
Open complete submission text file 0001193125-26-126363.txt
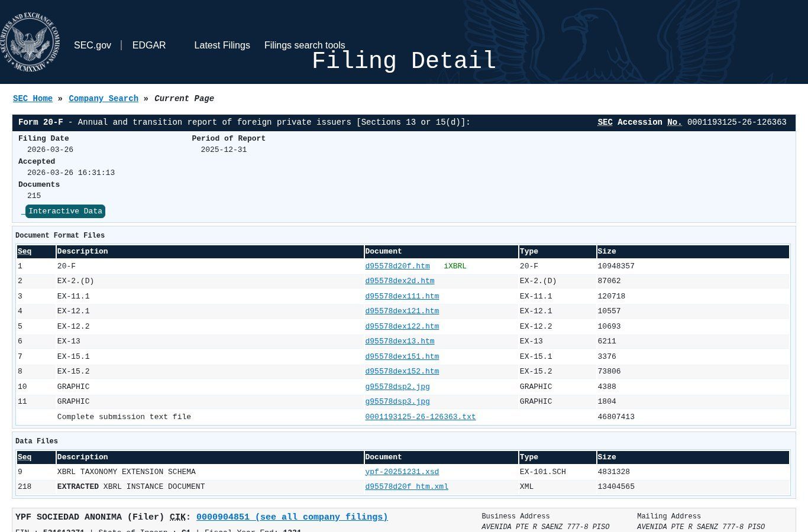[421, 417]
